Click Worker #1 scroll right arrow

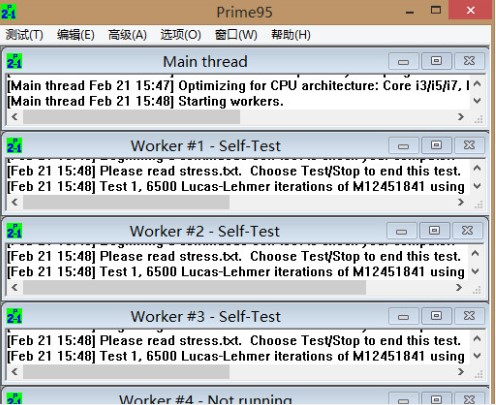461,202
